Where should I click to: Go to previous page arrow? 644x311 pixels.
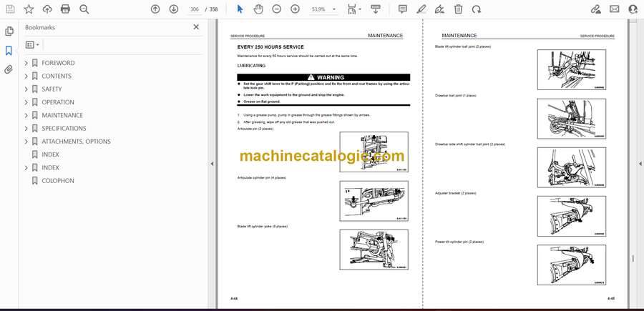(155, 9)
